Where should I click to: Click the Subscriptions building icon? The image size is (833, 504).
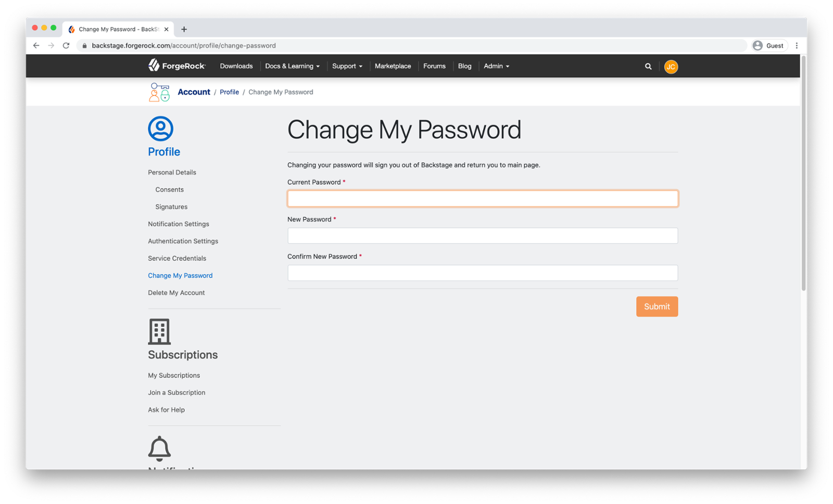point(159,331)
